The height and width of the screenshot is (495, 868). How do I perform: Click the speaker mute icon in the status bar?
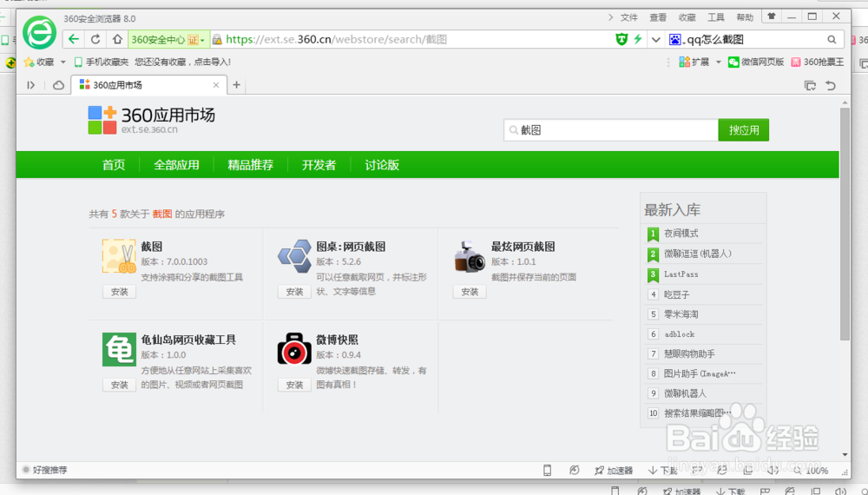pos(773,471)
